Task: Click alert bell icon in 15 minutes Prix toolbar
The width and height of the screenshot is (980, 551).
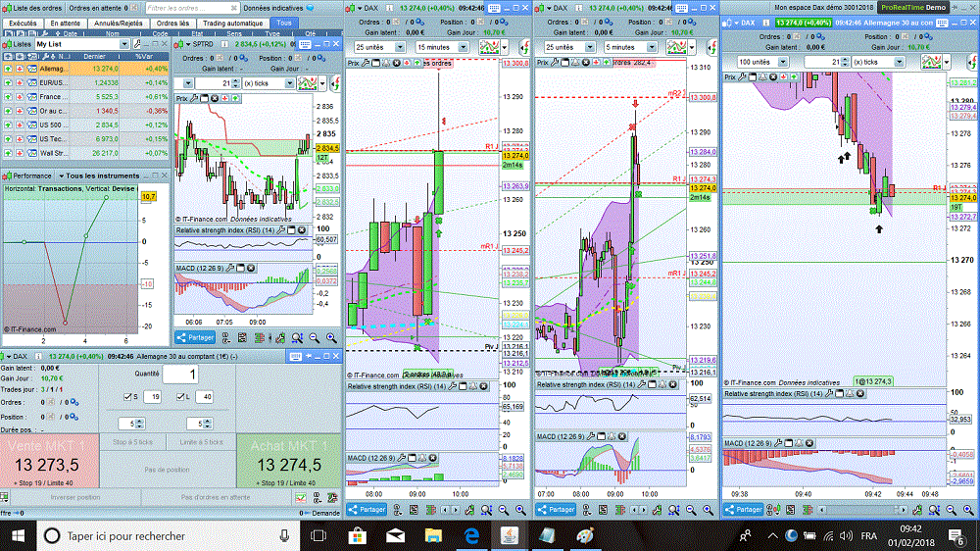Action: tap(385, 63)
